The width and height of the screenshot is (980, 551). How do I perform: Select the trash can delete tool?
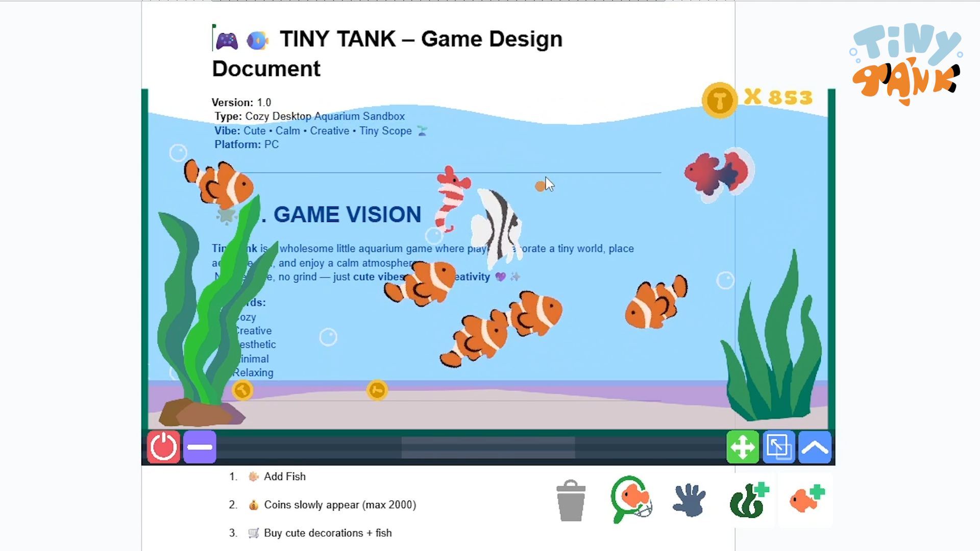tap(571, 500)
